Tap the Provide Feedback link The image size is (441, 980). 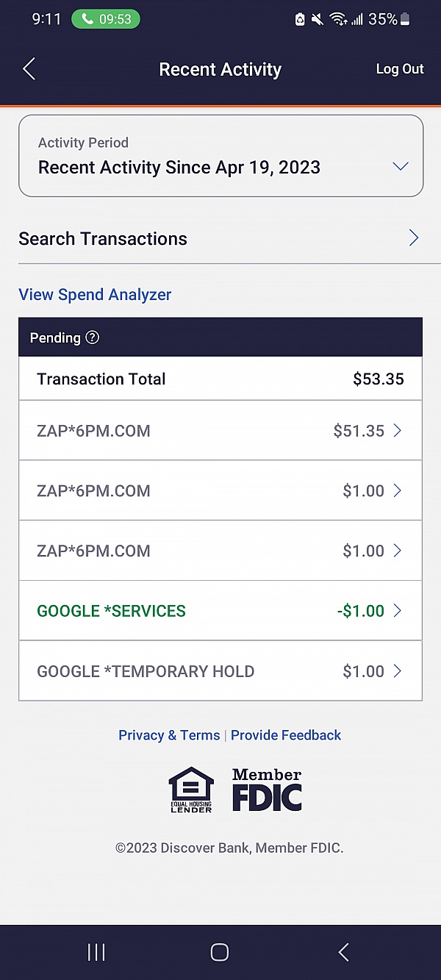point(286,735)
